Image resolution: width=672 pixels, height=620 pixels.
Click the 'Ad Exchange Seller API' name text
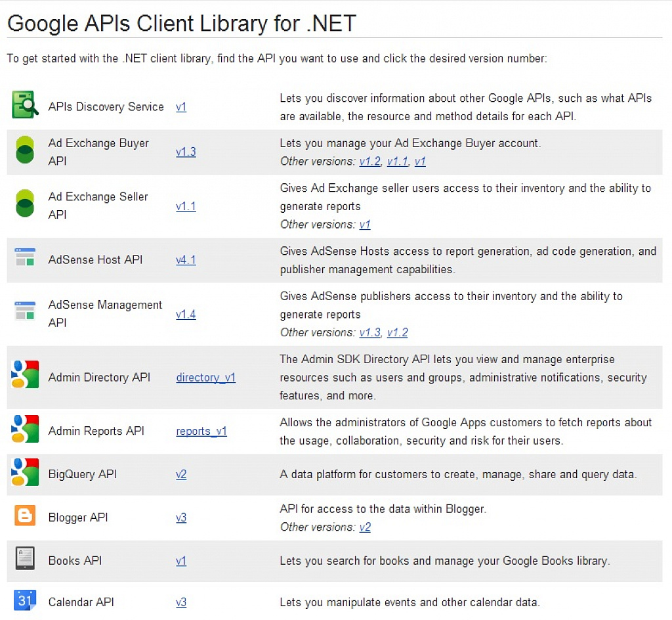(98, 206)
